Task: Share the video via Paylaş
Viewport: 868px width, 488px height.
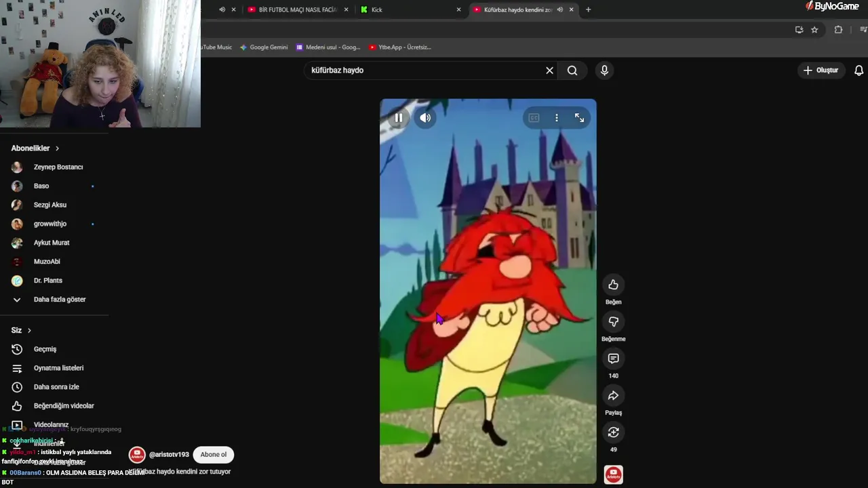Action: (613, 395)
